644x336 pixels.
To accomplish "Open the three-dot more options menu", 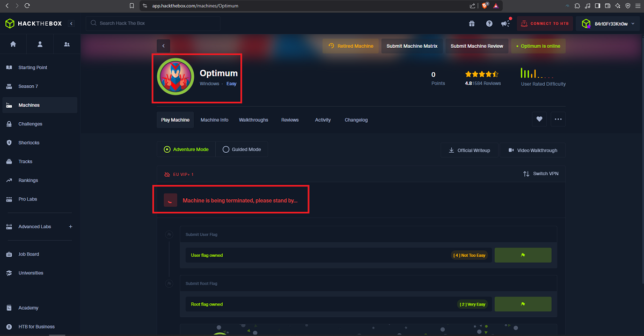I will tap(558, 120).
